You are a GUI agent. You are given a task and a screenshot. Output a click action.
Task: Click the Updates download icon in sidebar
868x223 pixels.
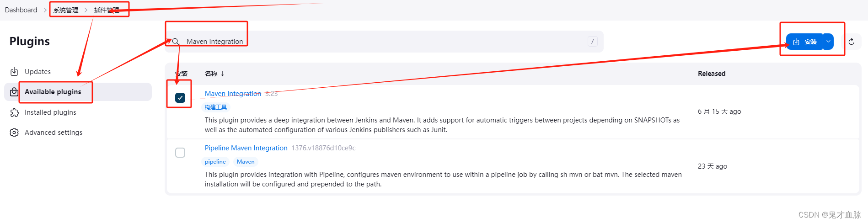tap(14, 72)
